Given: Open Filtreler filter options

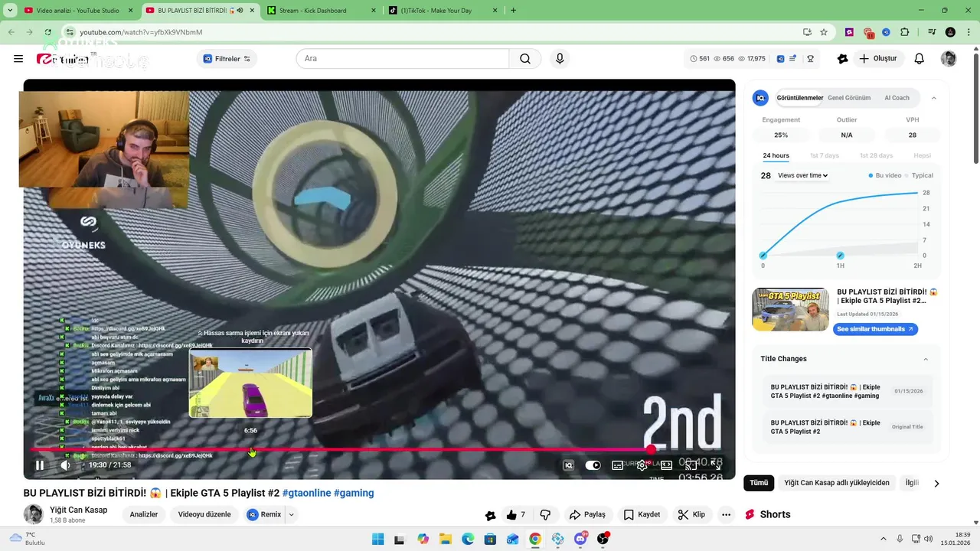Looking at the screenshot, I should coord(227,59).
